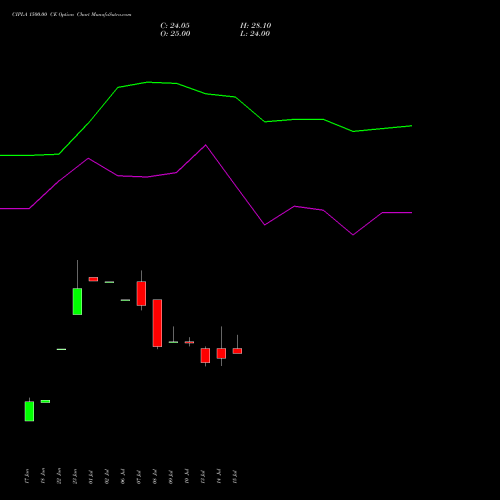Click the last date label '15 Jul'
The width and height of the screenshot is (500, 500).
click(235, 477)
